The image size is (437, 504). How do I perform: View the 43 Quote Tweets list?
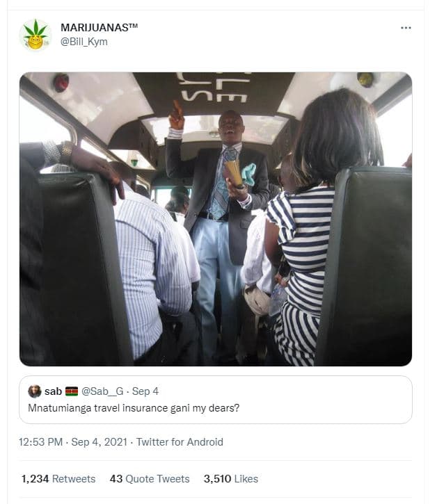point(149,479)
